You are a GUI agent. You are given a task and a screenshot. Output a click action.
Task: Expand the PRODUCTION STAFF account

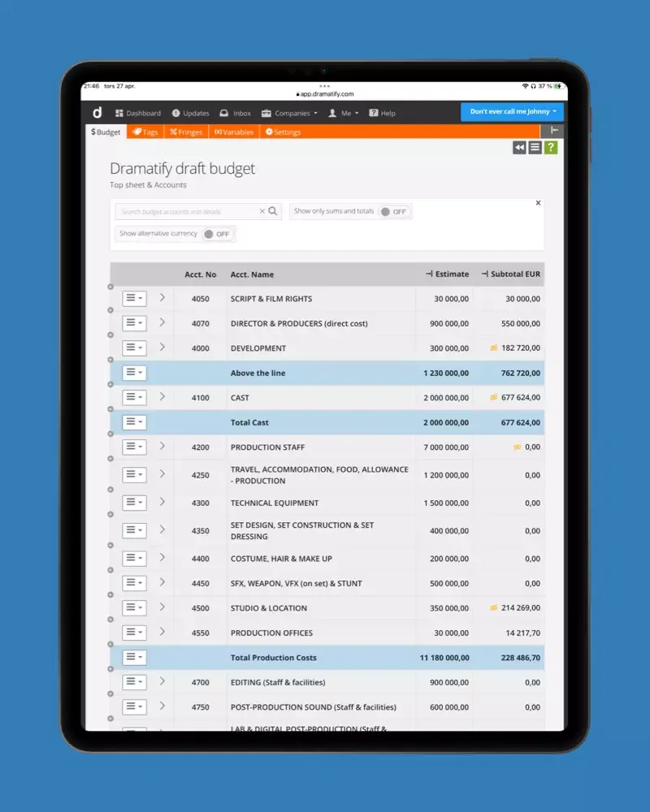tap(162, 446)
